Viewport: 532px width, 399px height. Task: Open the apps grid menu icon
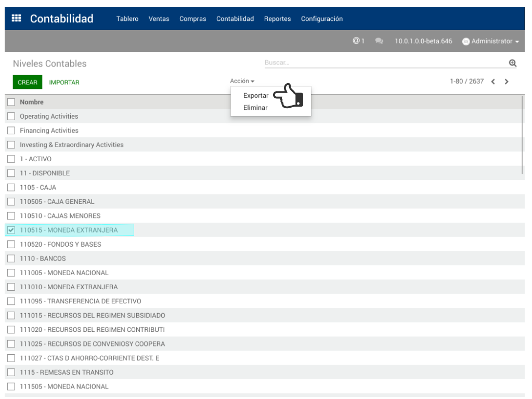pos(16,18)
